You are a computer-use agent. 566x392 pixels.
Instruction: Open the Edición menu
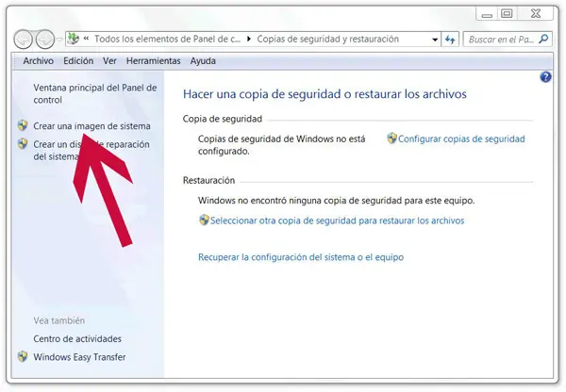point(78,61)
